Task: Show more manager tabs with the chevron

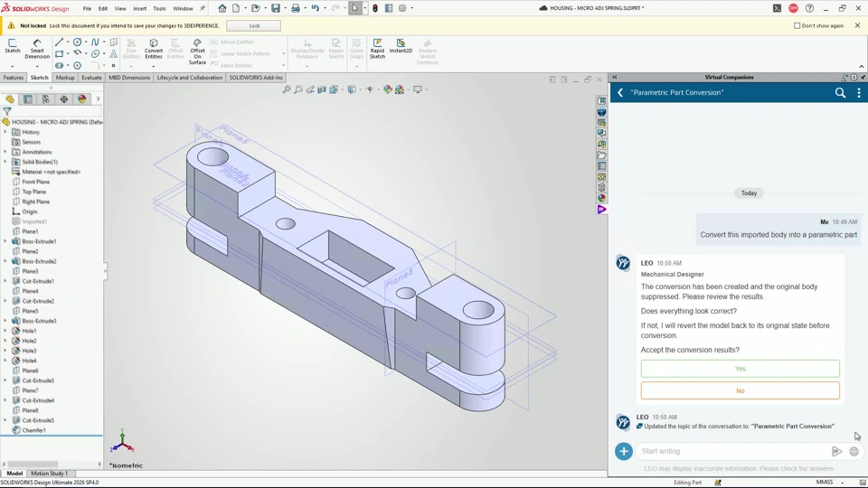Action: [98, 99]
